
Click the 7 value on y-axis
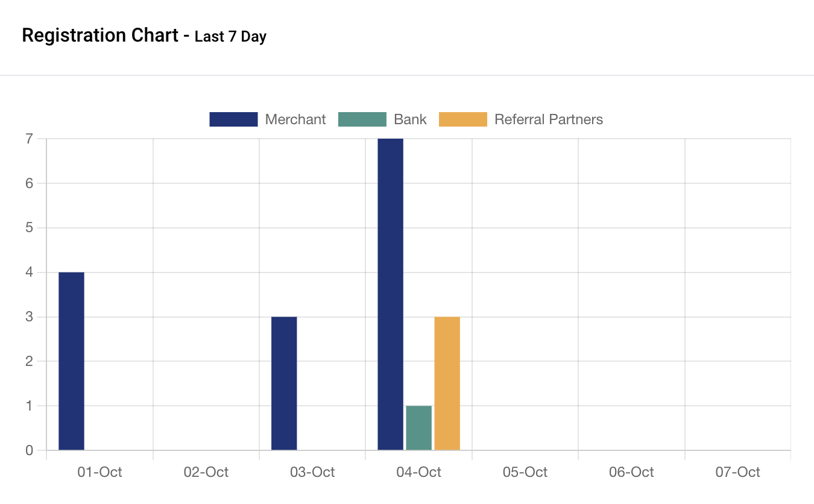29,139
